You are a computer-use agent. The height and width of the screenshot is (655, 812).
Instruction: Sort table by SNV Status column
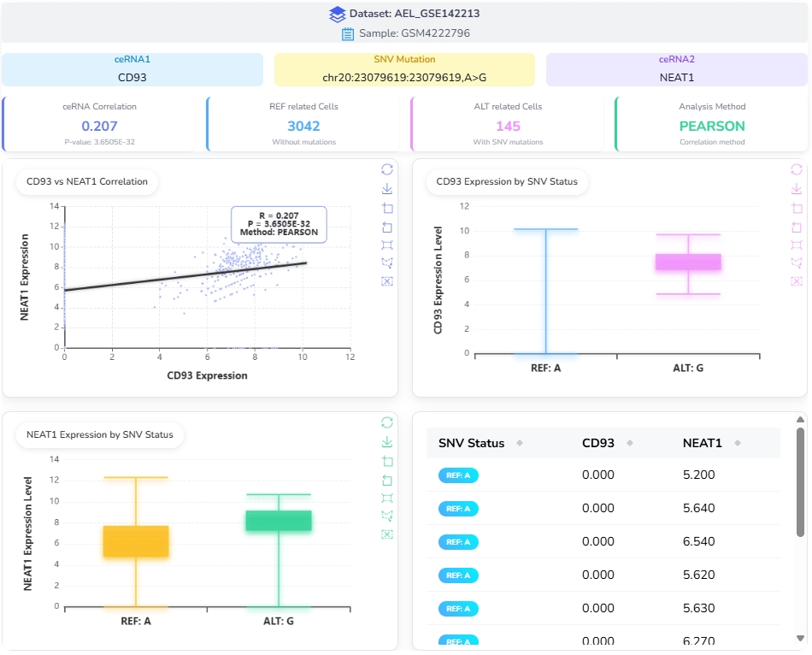point(520,443)
